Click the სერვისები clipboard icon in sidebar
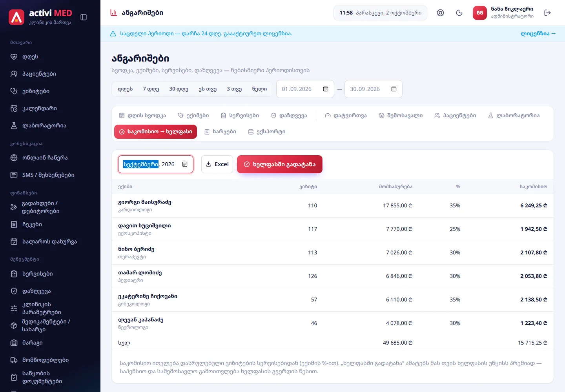 pos(14,274)
